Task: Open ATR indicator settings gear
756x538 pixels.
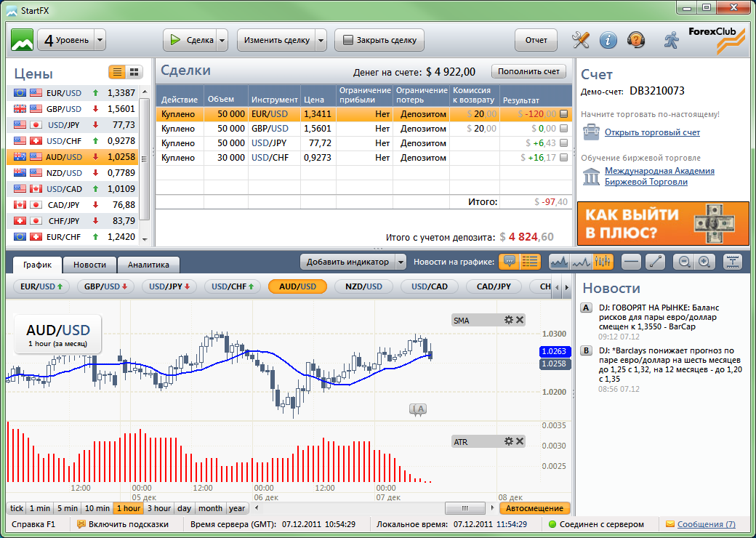Action: coord(509,441)
